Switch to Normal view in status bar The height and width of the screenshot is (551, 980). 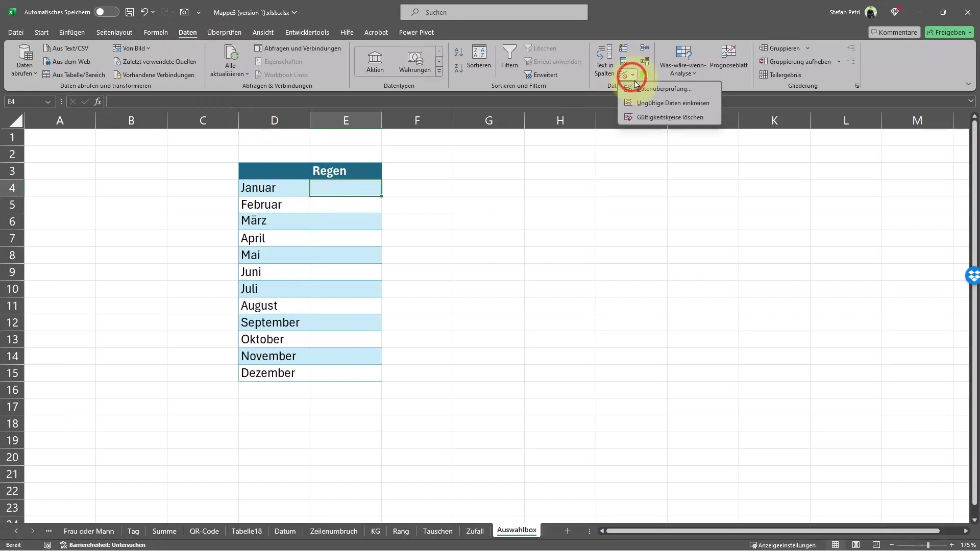(836, 545)
